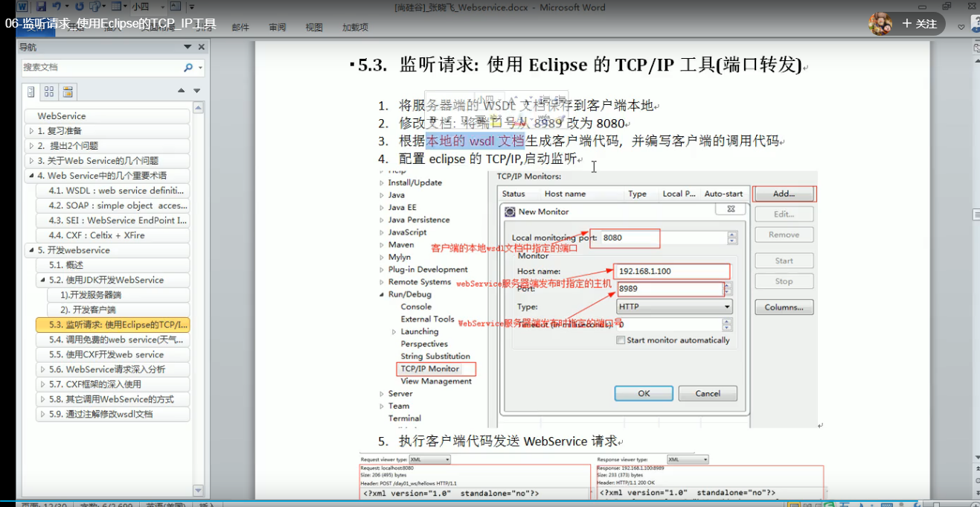
Task: Go to heading 4.3. SEI : WebService EndPoint
Action: pyautogui.click(x=112, y=220)
